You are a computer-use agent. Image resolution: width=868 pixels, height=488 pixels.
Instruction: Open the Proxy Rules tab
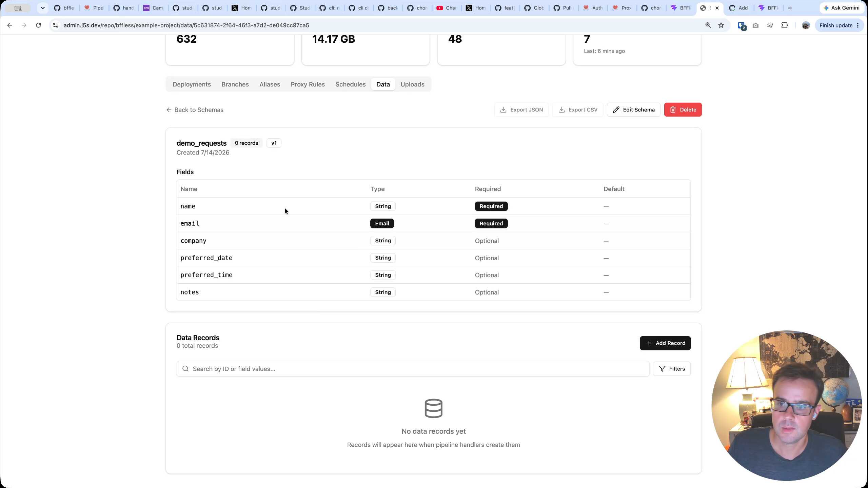[308, 84]
